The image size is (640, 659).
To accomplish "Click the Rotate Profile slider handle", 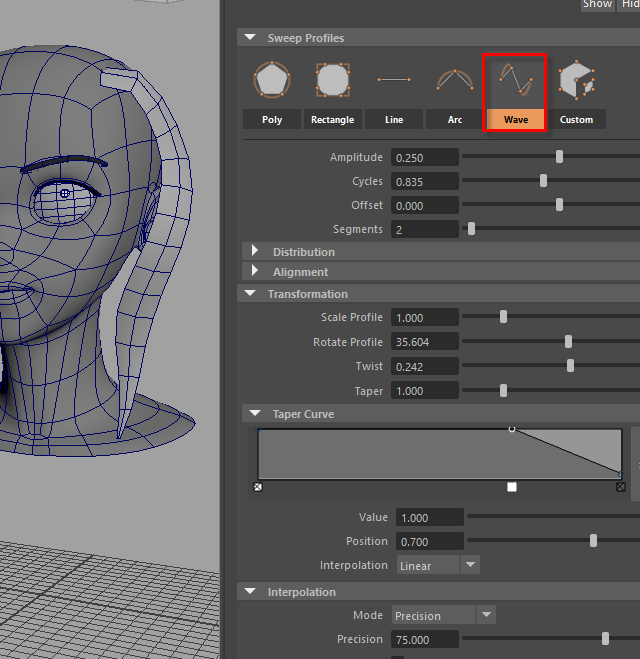I will pyautogui.click(x=569, y=341).
